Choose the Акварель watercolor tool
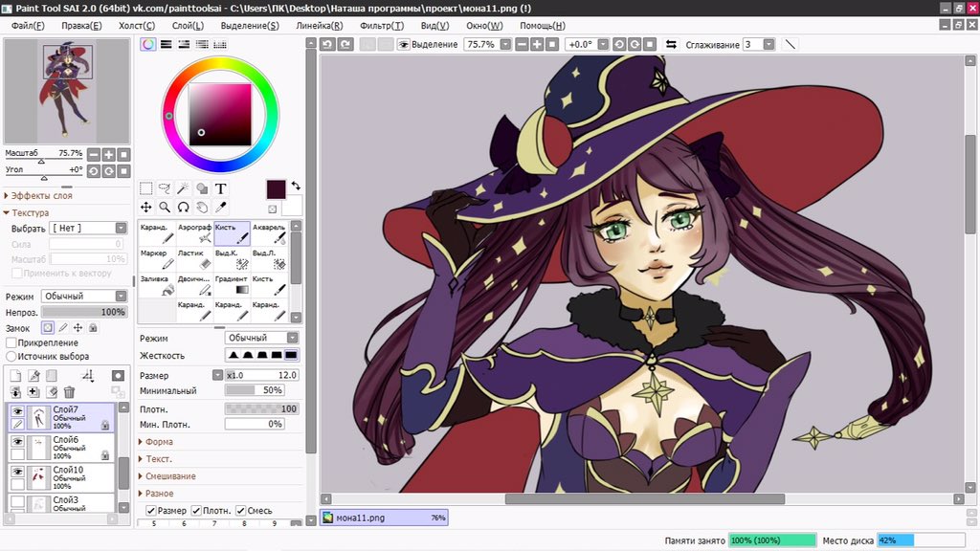The width and height of the screenshot is (980, 551). tap(269, 233)
